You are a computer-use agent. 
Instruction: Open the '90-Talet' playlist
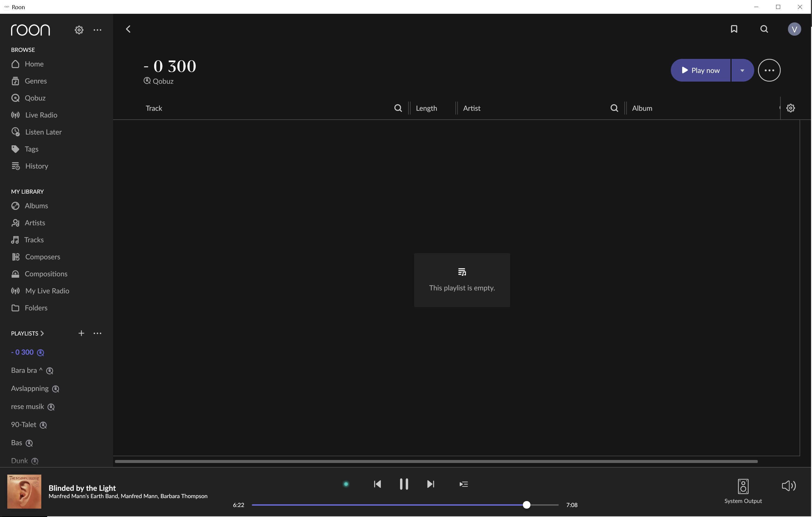coord(29,425)
